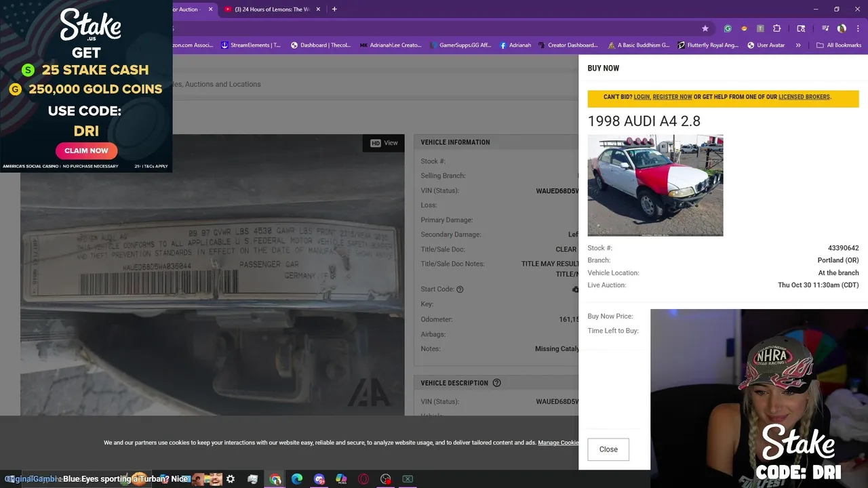Image resolution: width=868 pixels, height=488 pixels.
Task: Click the stock number 43390642
Action: (x=843, y=248)
